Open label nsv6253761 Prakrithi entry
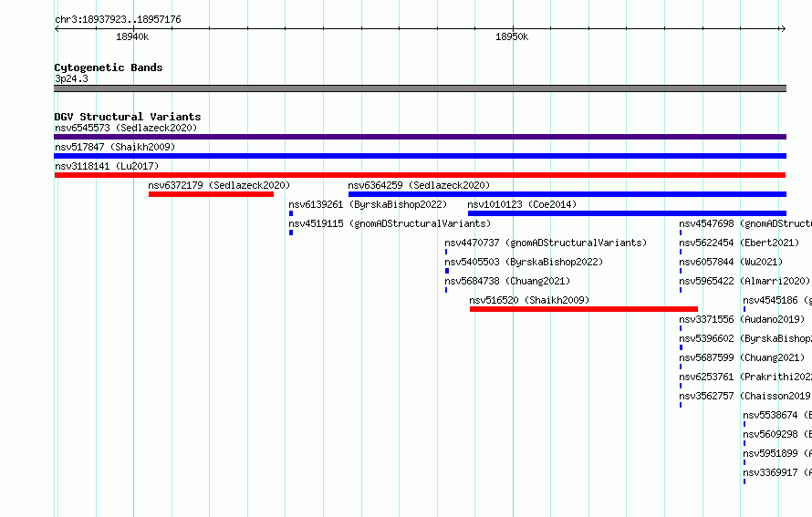Screen dimensions: 812x517 click(745, 377)
